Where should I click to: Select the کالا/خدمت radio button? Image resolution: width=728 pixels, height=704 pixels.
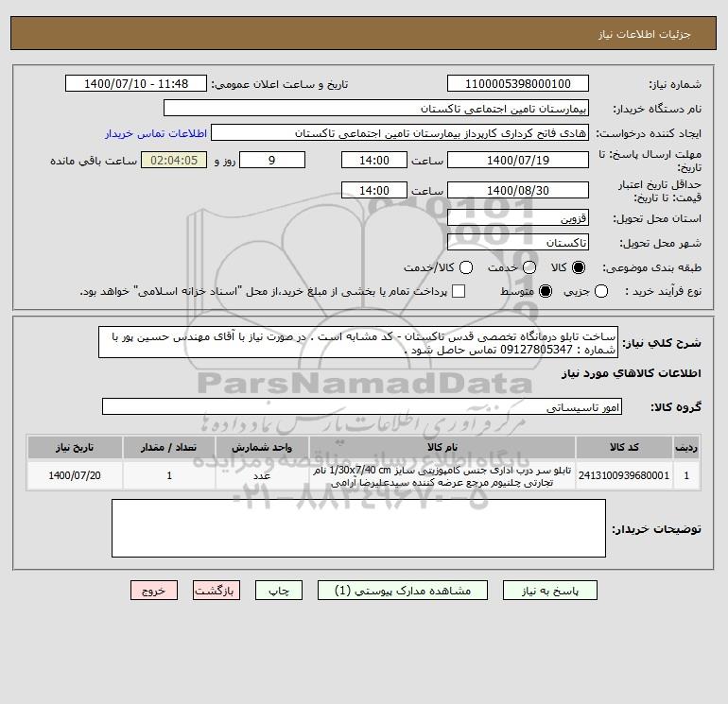tap(466, 267)
